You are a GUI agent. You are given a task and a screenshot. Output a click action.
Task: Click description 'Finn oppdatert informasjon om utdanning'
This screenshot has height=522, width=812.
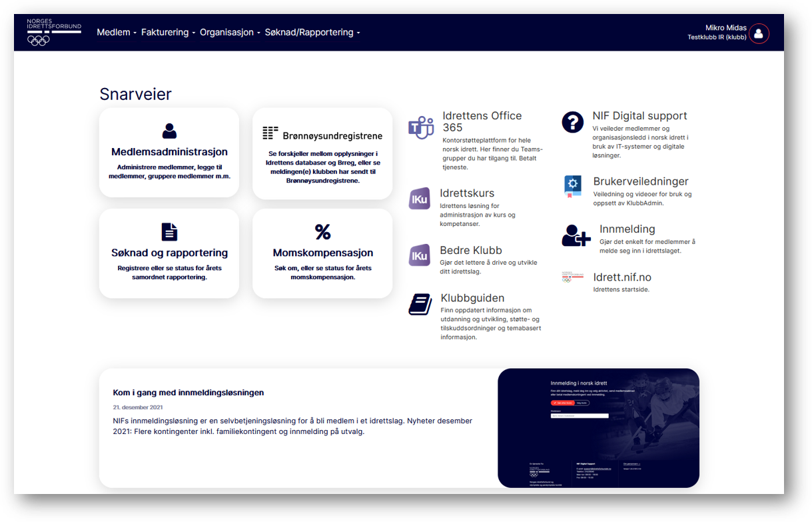(490, 323)
